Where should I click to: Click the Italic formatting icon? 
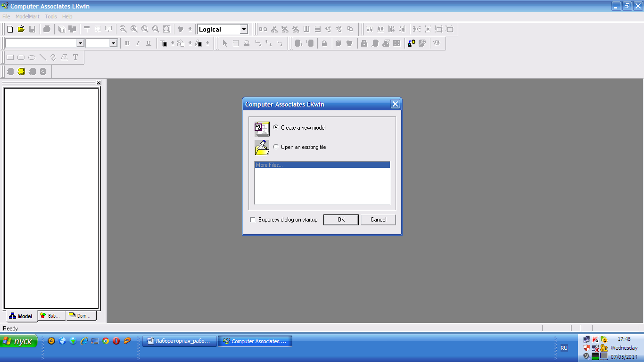click(138, 43)
